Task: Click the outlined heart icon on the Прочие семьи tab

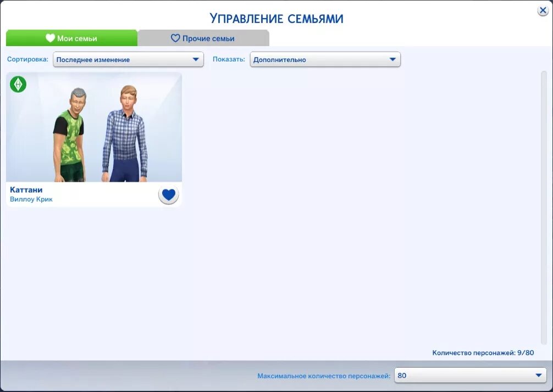Action: point(175,38)
